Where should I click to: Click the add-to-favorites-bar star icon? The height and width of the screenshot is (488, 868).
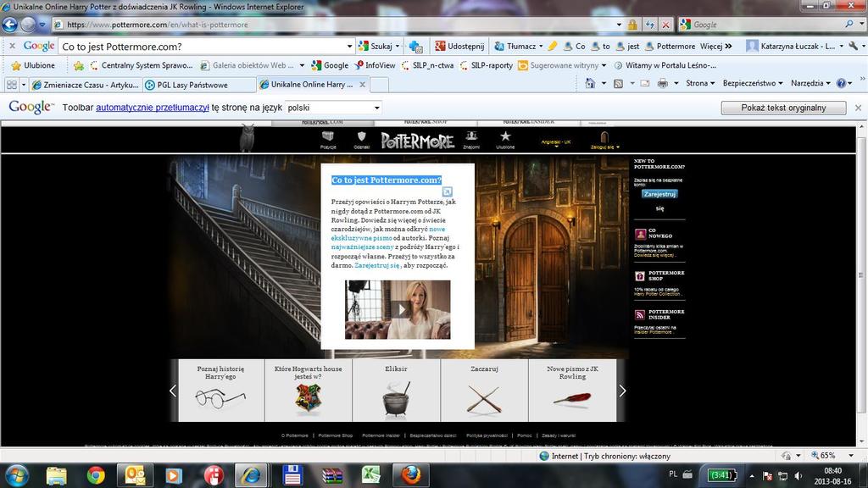tap(79, 66)
